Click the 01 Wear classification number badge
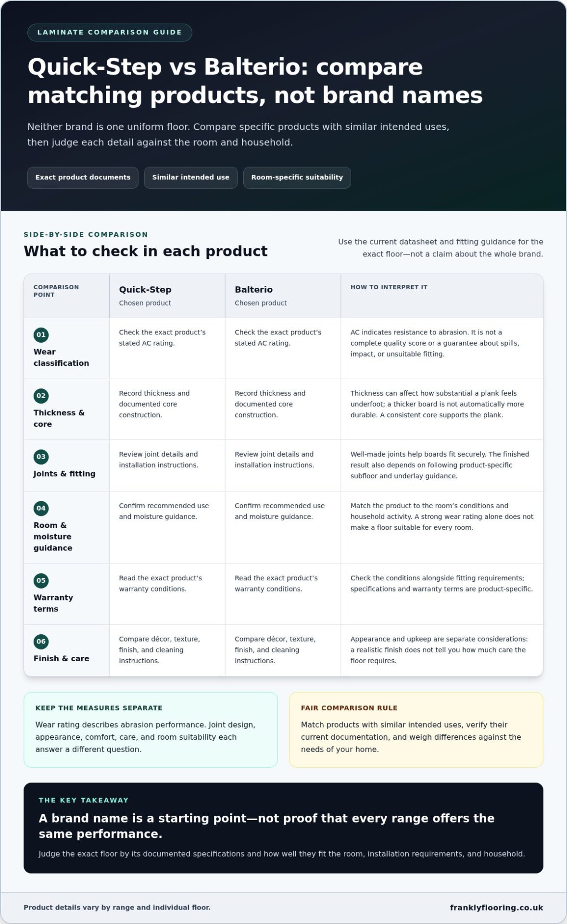Screen dimensions: 567x924 [x=41, y=335]
